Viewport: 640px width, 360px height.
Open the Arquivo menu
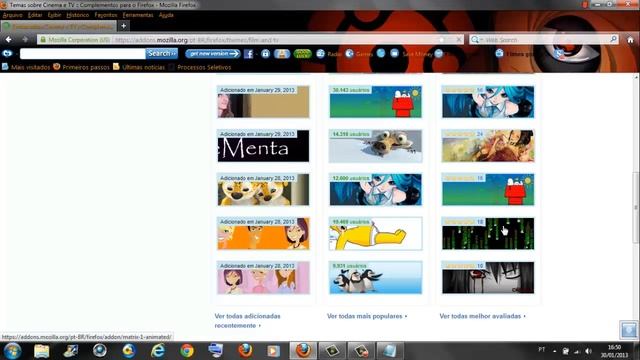point(13,15)
